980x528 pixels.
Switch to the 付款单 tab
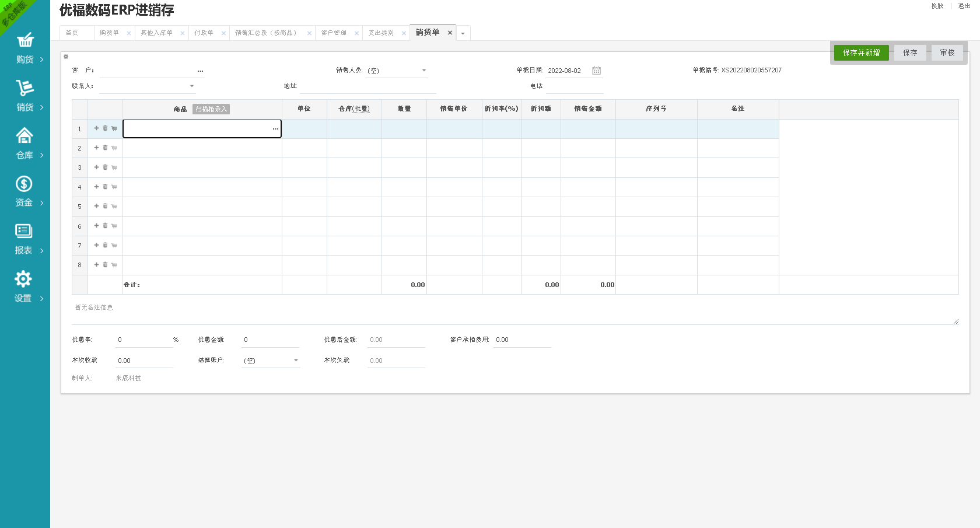click(x=204, y=33)
